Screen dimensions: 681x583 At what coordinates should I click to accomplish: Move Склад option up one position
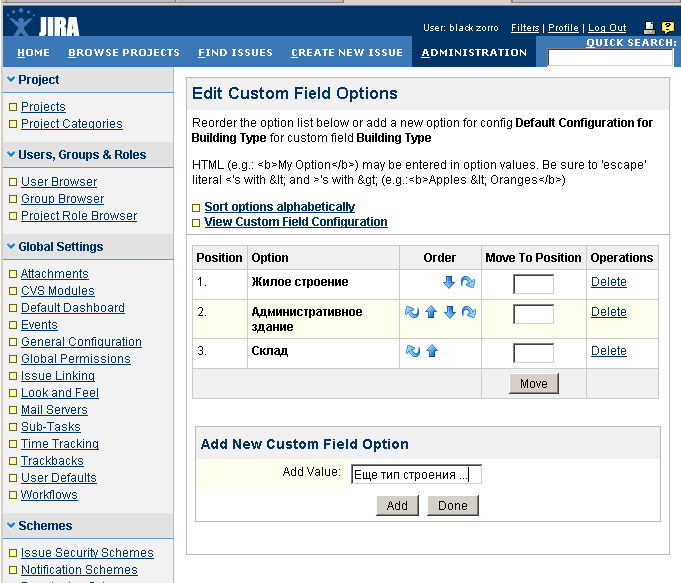point(432,351)
